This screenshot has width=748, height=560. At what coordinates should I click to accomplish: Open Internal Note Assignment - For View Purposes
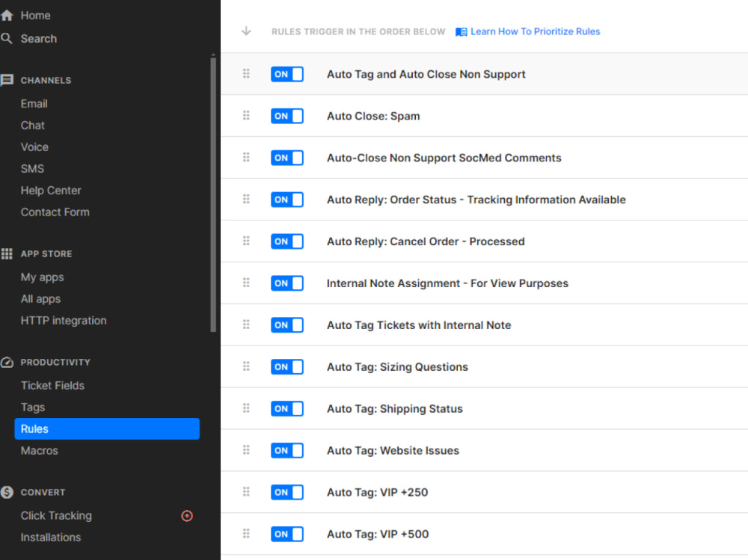(447, 283)
